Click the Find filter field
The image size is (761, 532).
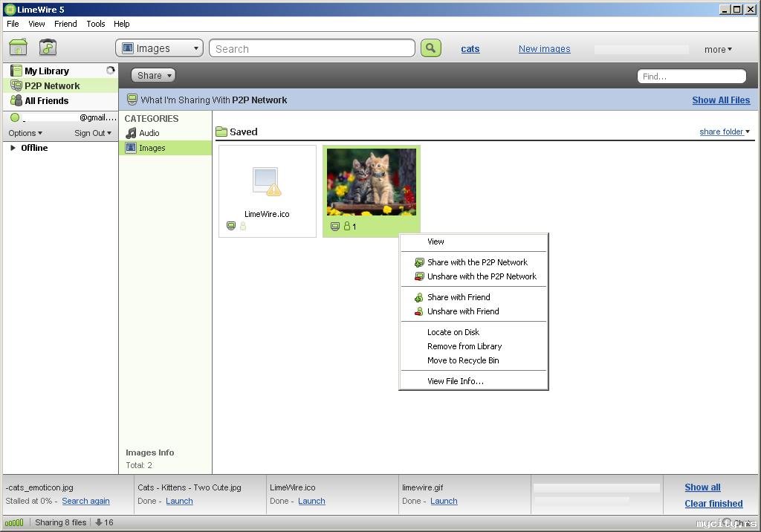[x=692, y=77]
